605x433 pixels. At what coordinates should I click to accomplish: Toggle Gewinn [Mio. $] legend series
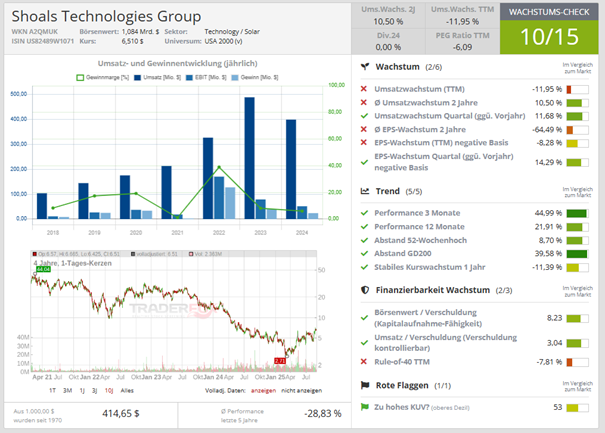255,78
